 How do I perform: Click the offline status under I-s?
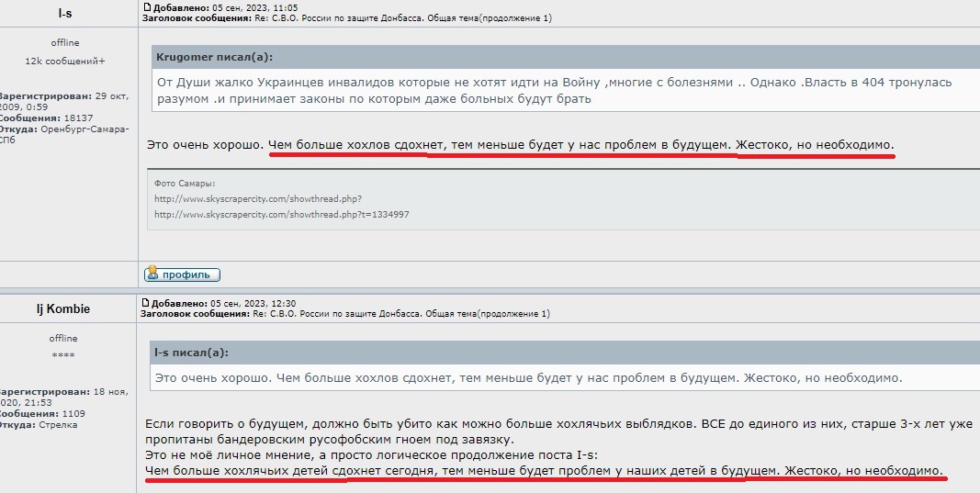(64, 42)
